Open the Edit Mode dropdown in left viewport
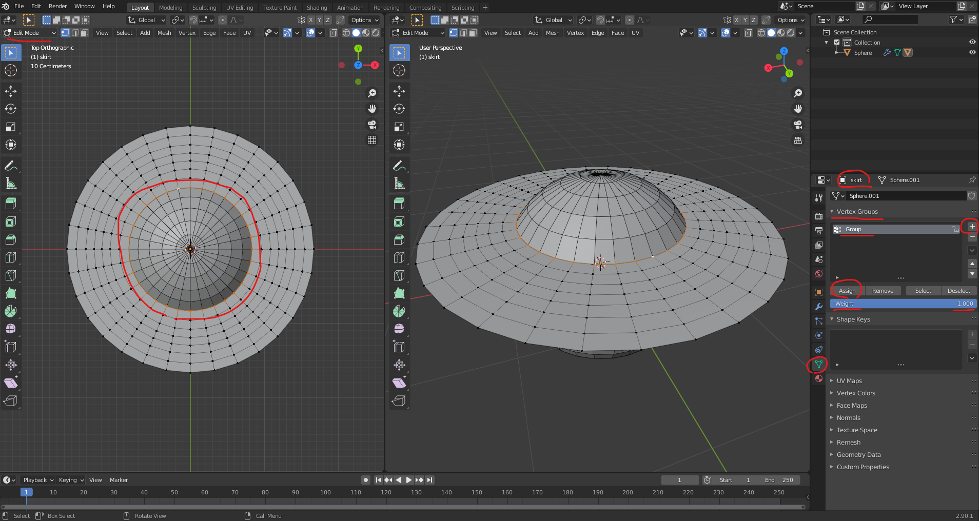980x521 pixels. [x=30, y=33]
